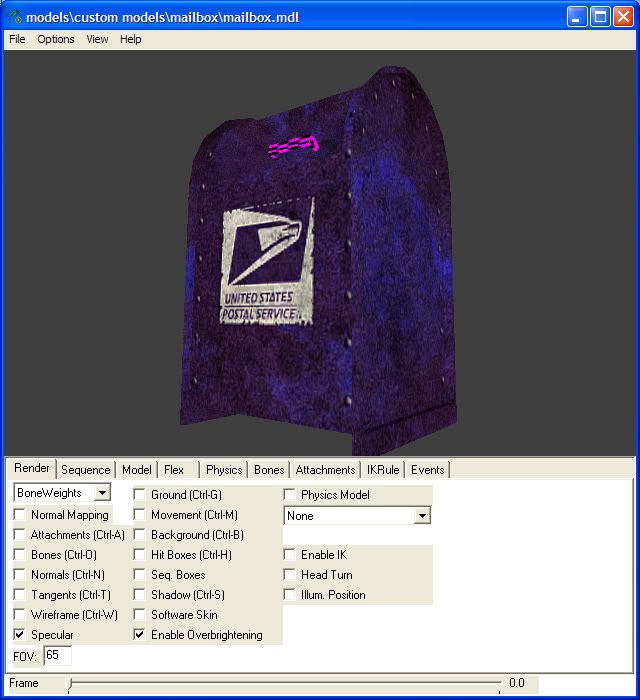The height and width of the screenshot is (700, 640).
Task: Switch to the Events tab
Action: pyautogui.click(x=428, y=470)
